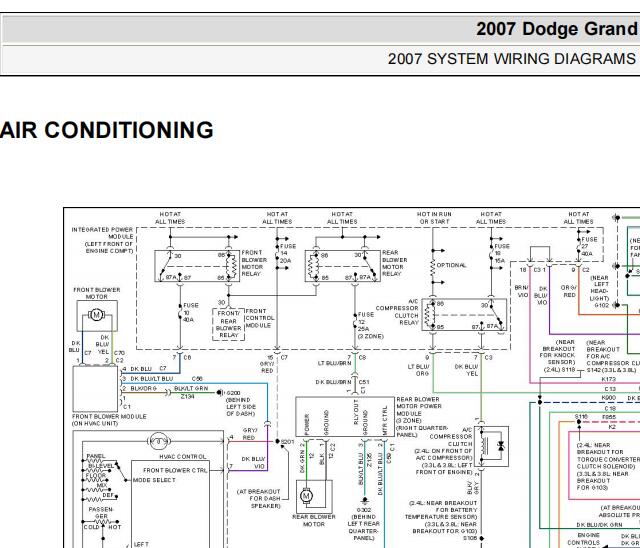Select the "S201" splice label
This screenshot has width=640, height=548.
[288, 442]
